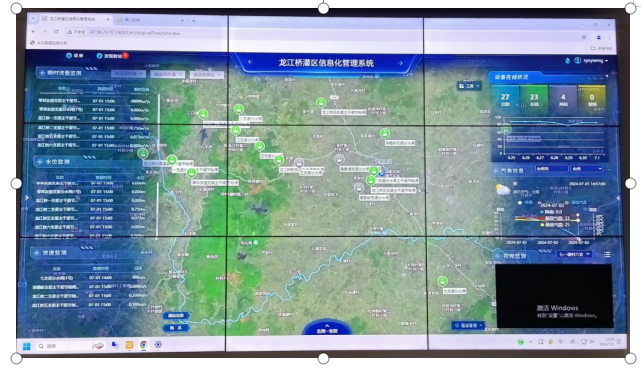The image size is (641, 368).
Task: Click the plus icon on 瞬时流量监测 panel header
Action: coord(42,73)
